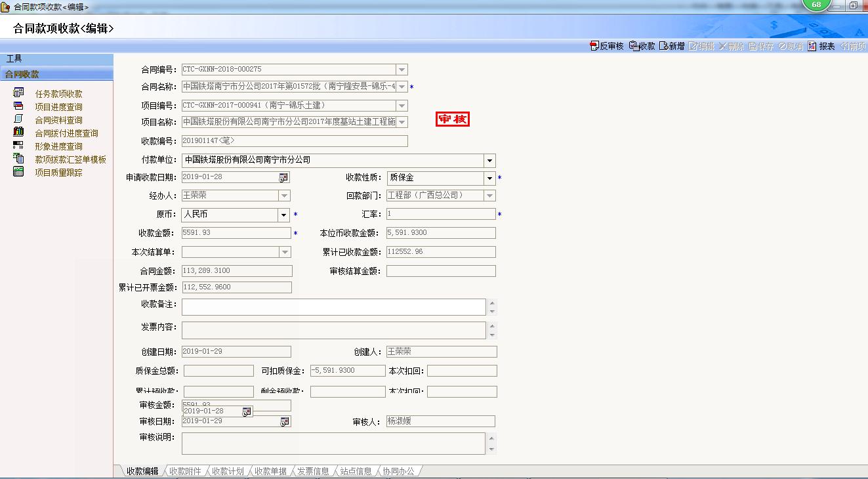Expand the 付款单位 dropdown

489,161
